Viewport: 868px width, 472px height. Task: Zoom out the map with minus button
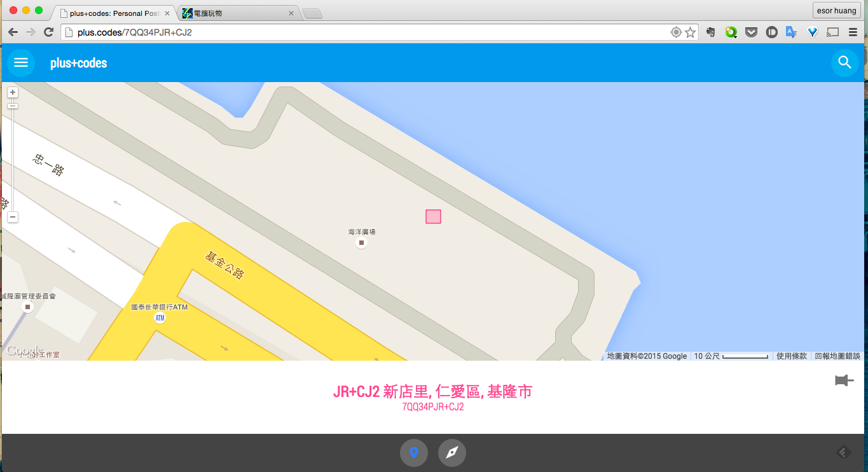pyautogui.click(x=12, y=217)
